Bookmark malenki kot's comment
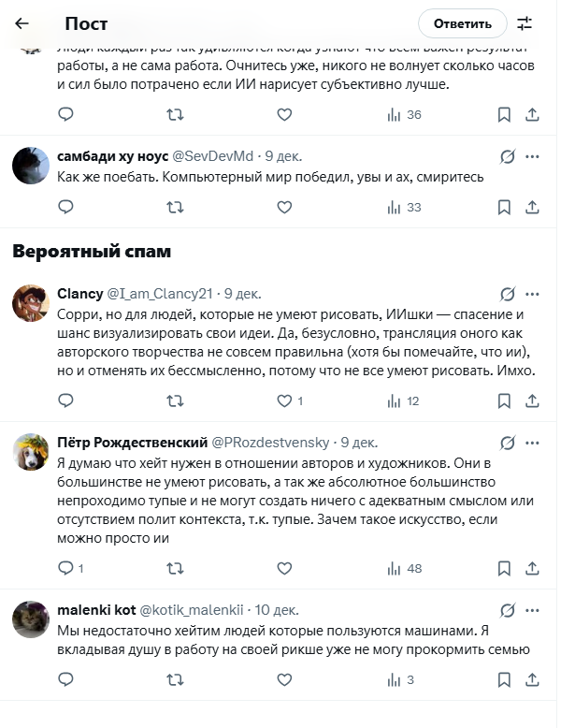Screen dimensions: 575x728 click(504, 679)
